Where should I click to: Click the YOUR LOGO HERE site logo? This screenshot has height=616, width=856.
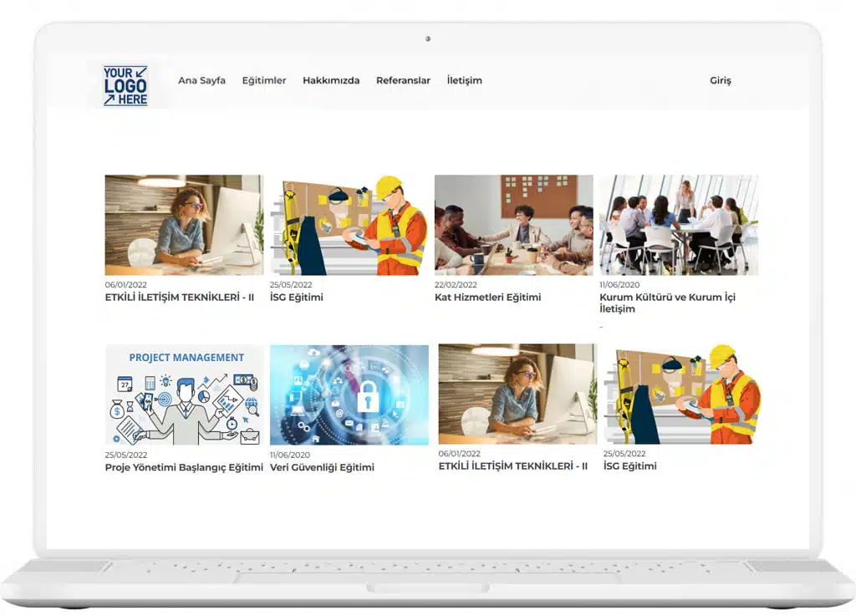pos(125,85)
